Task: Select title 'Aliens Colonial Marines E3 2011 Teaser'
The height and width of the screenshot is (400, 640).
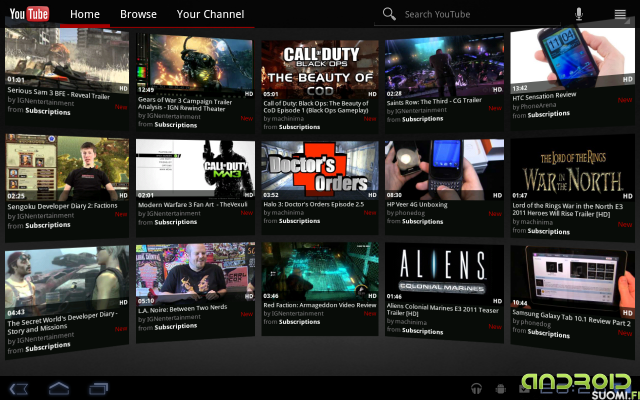Action: (443, 310)
